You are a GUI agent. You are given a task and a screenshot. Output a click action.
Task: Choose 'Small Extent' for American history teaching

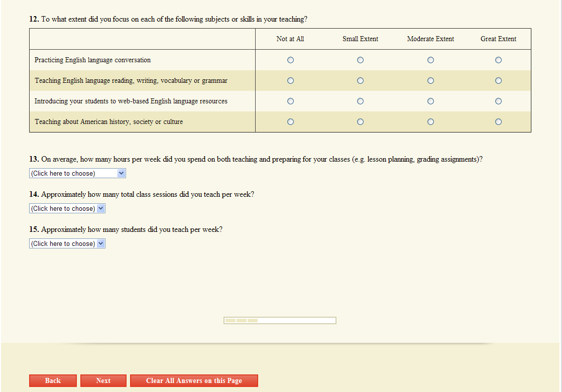(360, 122)
